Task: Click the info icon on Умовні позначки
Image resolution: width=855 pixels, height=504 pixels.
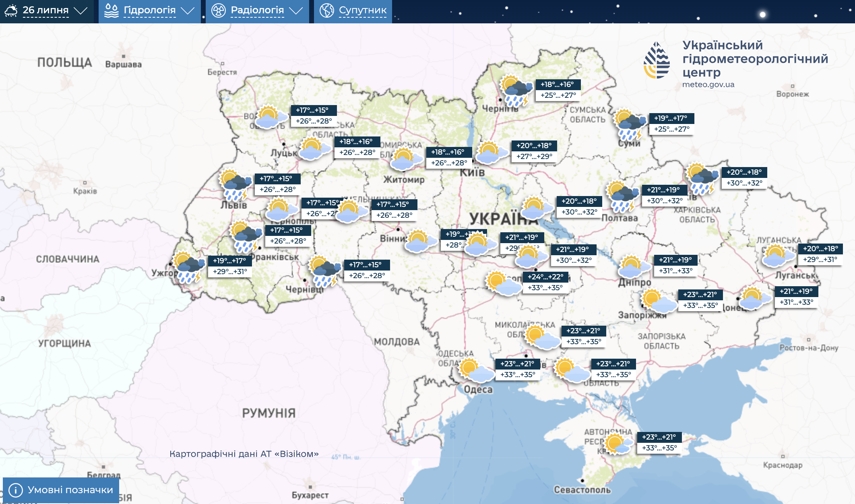Action: [x=15, y=490]
